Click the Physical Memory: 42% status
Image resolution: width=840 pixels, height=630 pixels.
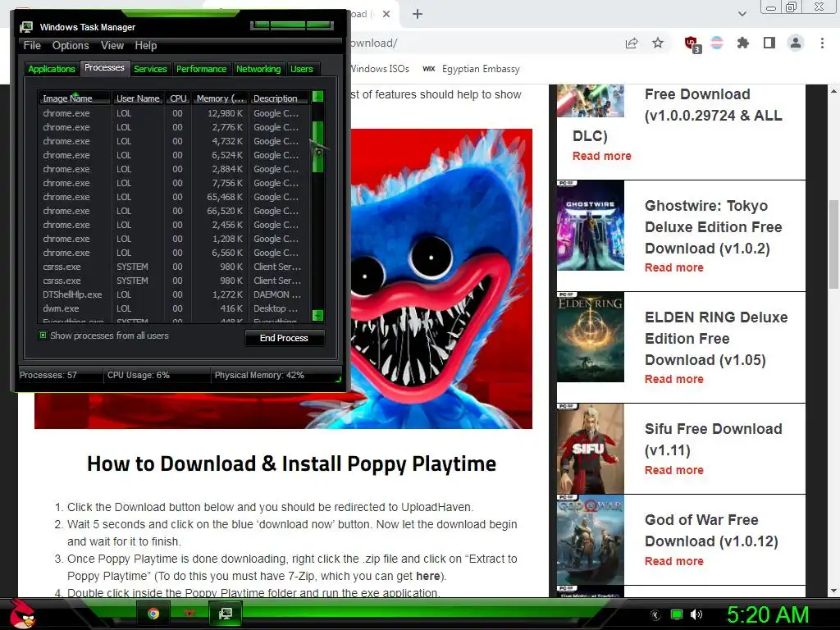click(259, 375)
